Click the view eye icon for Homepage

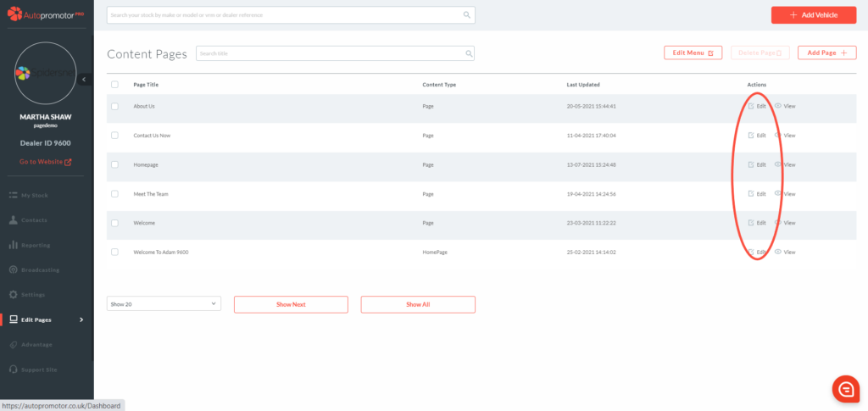(x=778, y=164)
